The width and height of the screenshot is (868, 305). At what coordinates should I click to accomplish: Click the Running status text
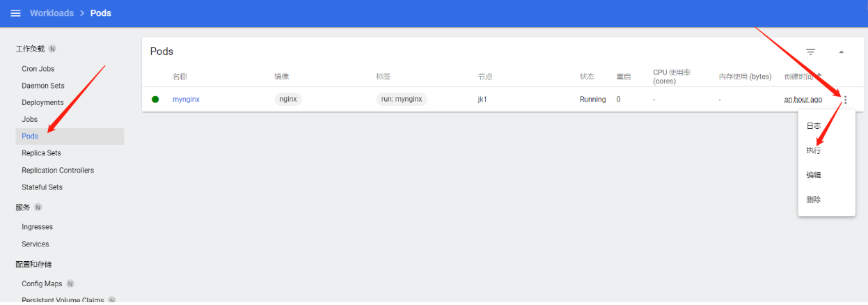pyautogui.click(x=593, y=100)
